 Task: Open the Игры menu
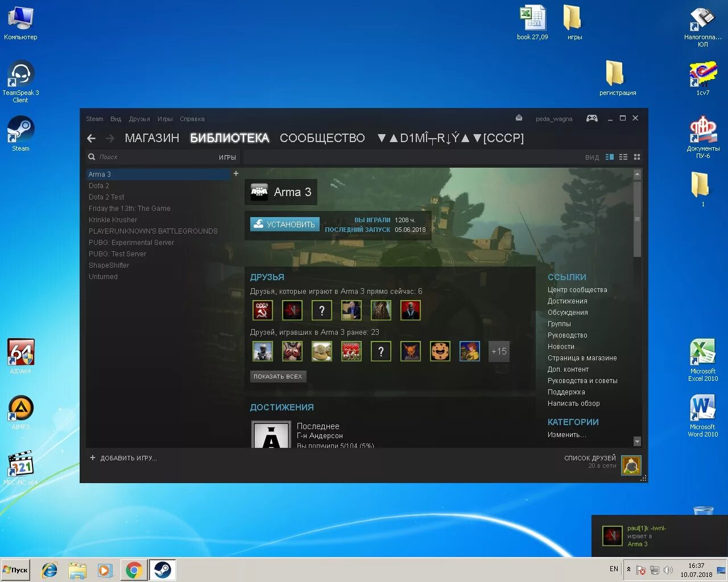click(165, 119)
